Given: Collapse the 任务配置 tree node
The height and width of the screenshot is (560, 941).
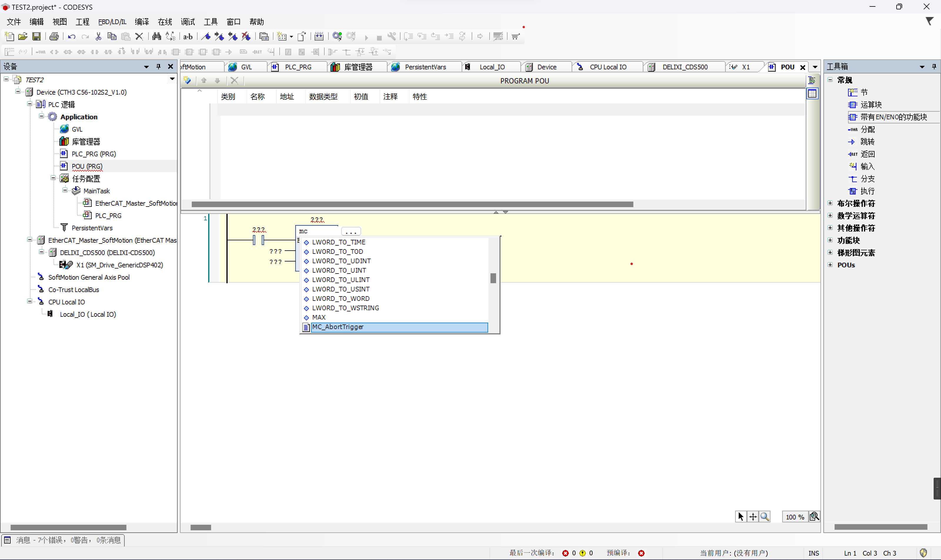Looking at the screenshot, I should click(53, 178).
